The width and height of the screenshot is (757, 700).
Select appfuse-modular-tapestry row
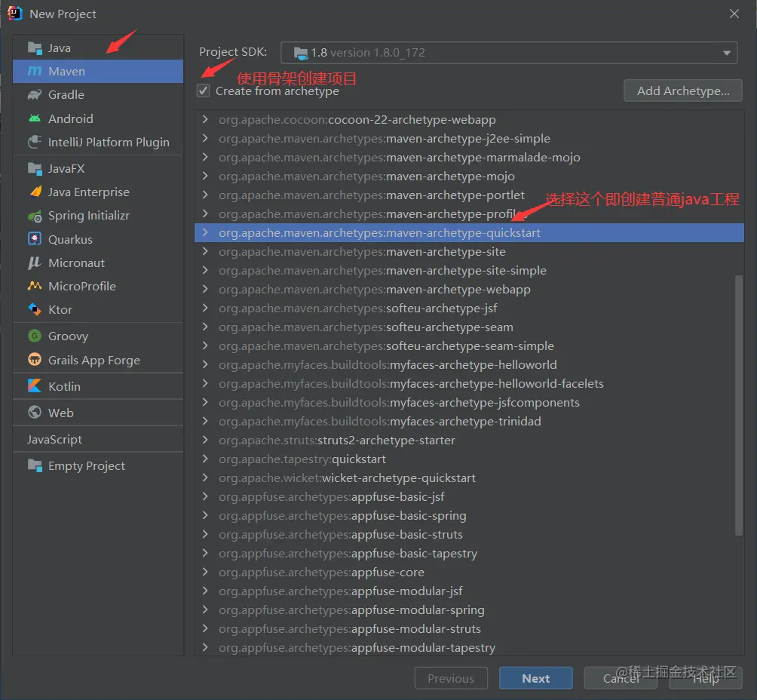point(469,647)
